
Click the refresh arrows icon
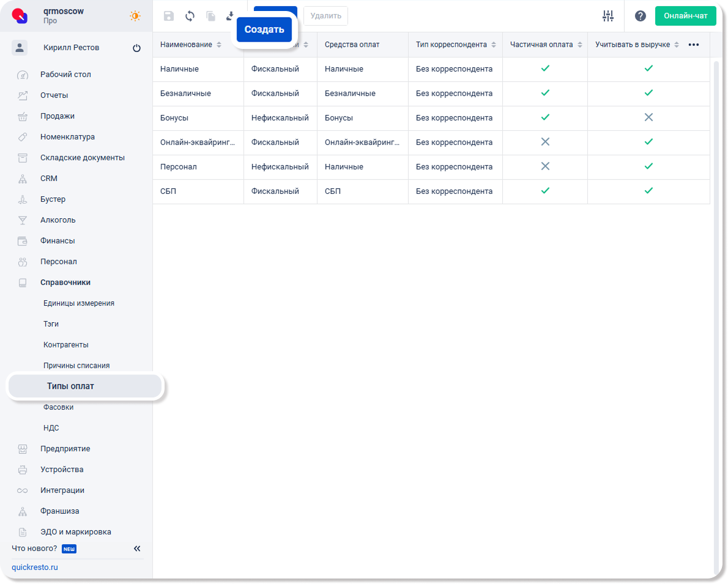coord(190,16)
